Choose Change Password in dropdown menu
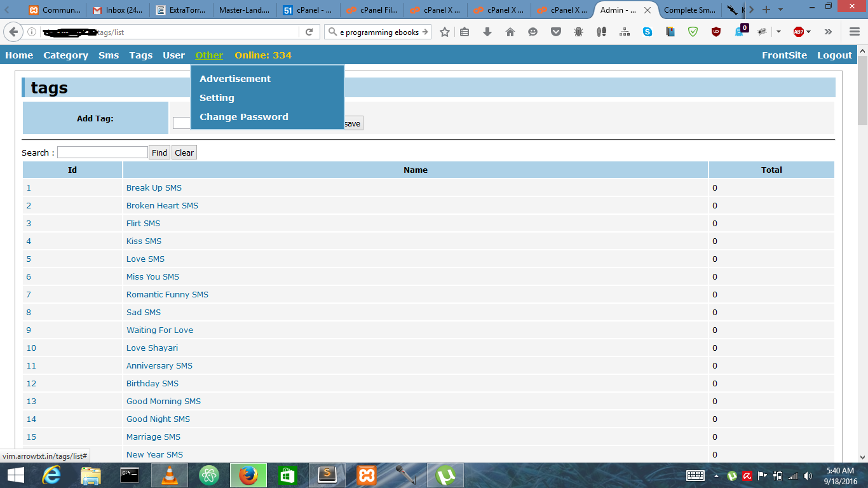868x488 pixels. click(x=244, y=117)
